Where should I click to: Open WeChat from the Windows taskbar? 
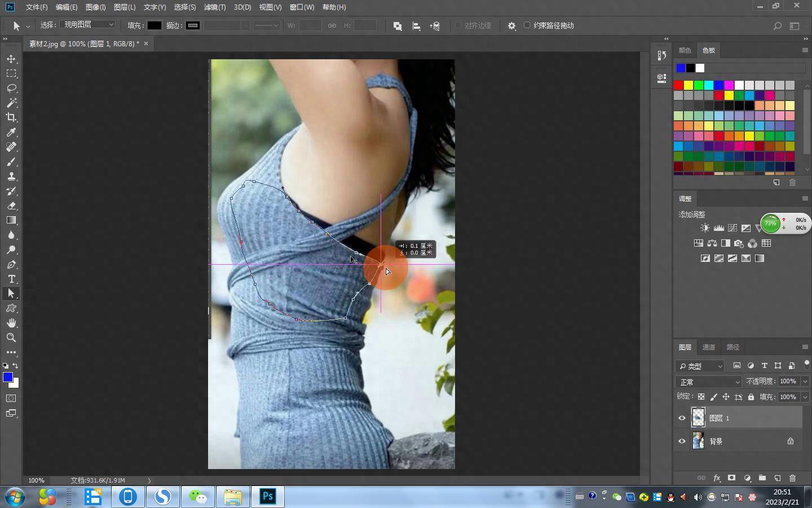[198, 497]
